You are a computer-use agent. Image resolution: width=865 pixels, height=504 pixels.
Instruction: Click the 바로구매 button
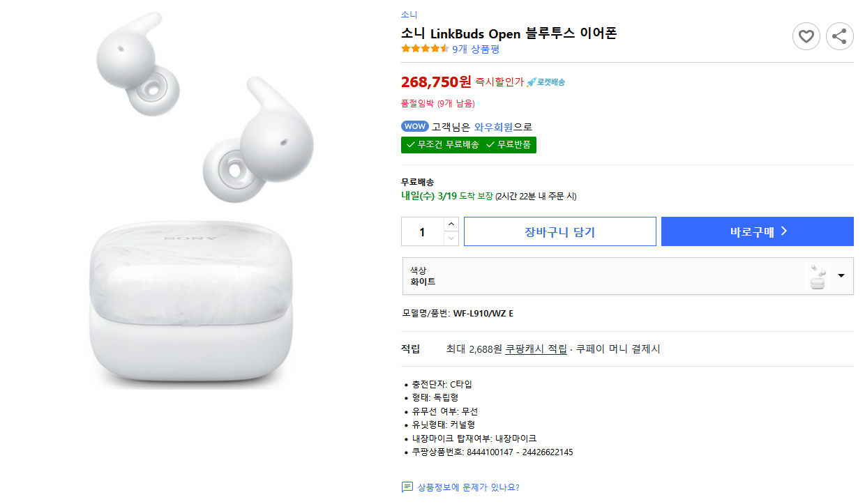tap(757, 231)
